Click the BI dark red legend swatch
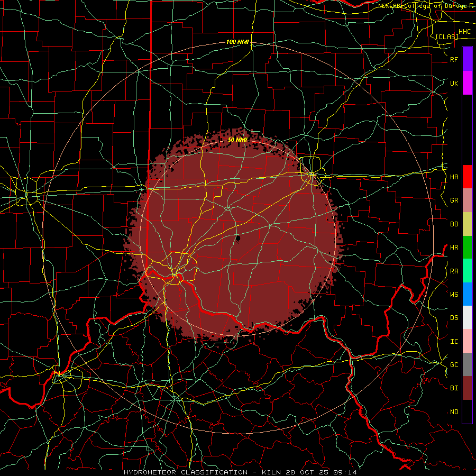The image size is (476, 476). (467, 388)
